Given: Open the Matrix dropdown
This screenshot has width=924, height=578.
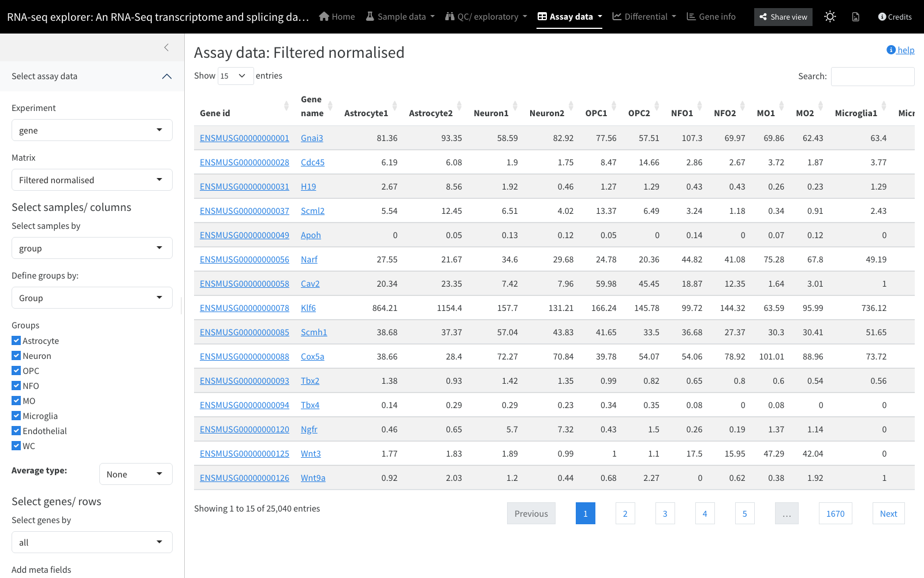Looking at the screenshot, I should click(x=92, y=180).
